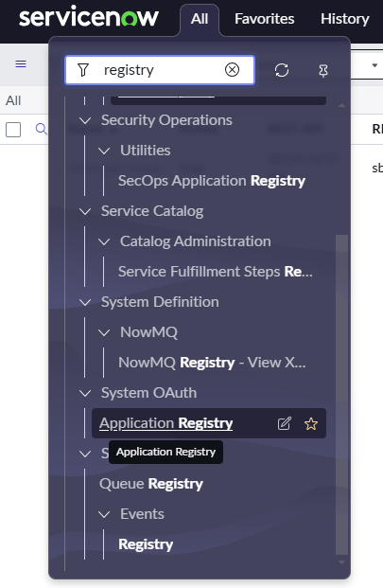This screenshot has height=588, width=383.
Task: Open the History tab
Action: pyautogui.click(x=345, y=19)
